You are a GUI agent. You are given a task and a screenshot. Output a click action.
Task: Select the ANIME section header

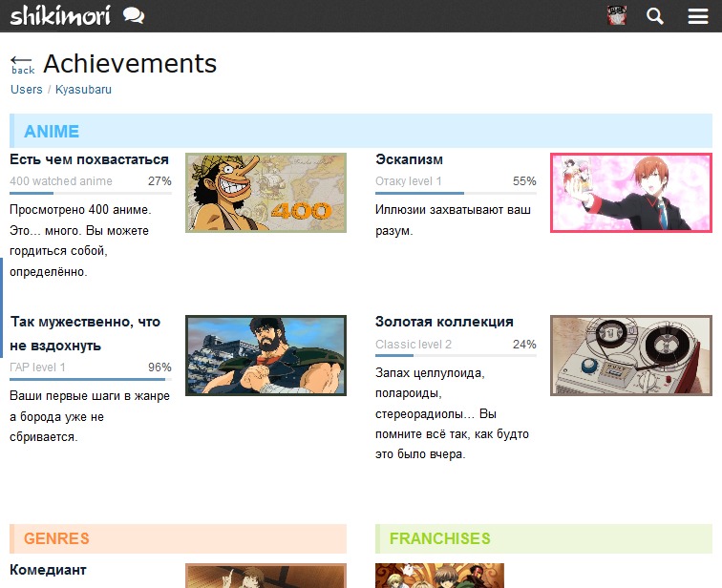(x=52, y=132)
